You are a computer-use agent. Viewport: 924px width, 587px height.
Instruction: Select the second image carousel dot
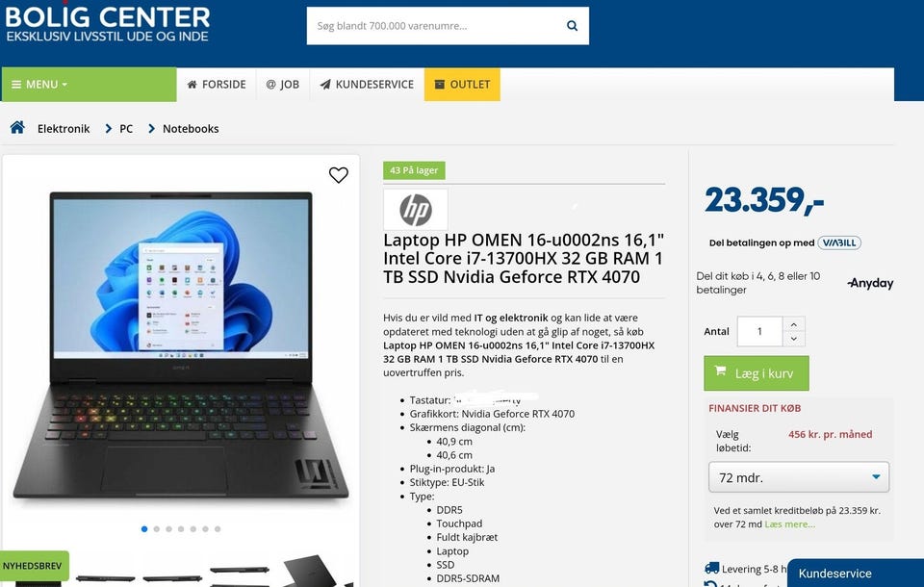coord(157,529)
